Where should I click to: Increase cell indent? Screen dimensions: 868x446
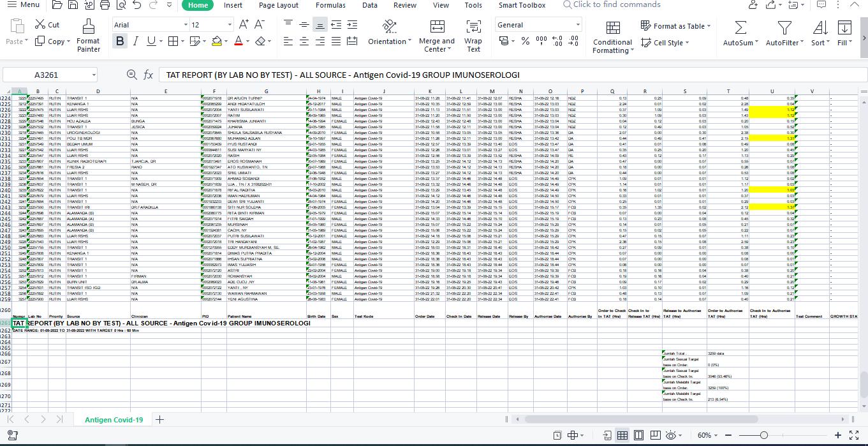[x=351, y=24]
